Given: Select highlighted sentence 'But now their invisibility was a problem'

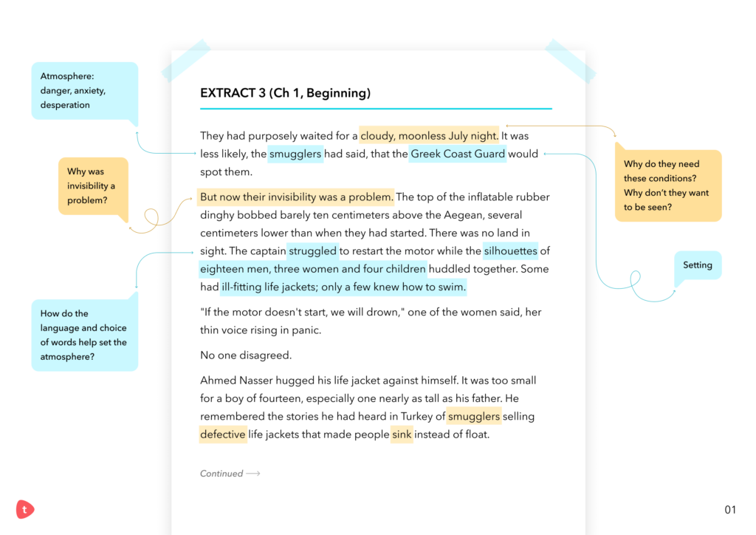Looking at the screenshot, I should pos(296,197).
